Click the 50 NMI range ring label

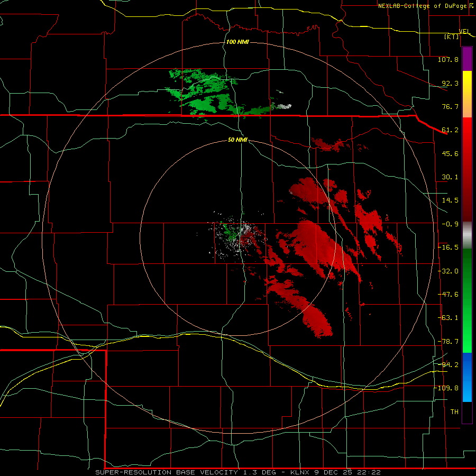(x=237, y=140)
